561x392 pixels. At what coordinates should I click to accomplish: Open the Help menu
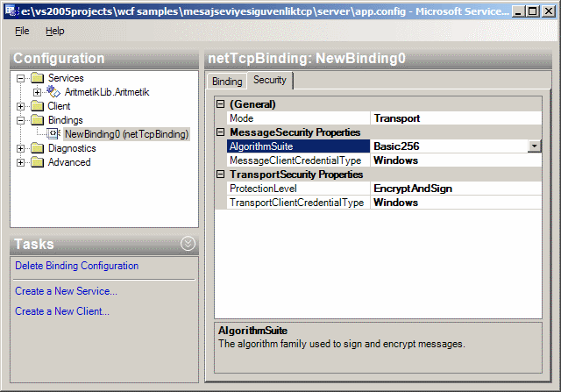pos(55,31)
